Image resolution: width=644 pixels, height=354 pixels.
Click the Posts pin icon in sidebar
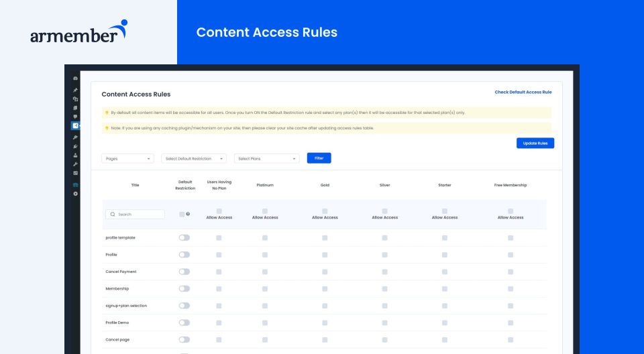click(76, 90)
